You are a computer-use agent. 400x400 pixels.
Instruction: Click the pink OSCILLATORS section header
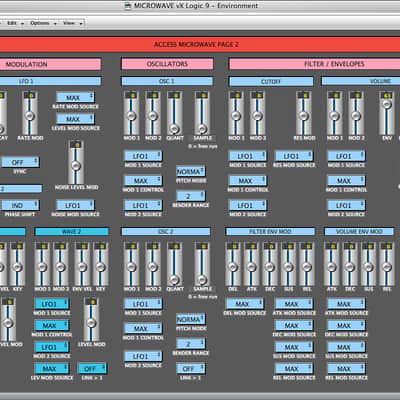[167, 64]
